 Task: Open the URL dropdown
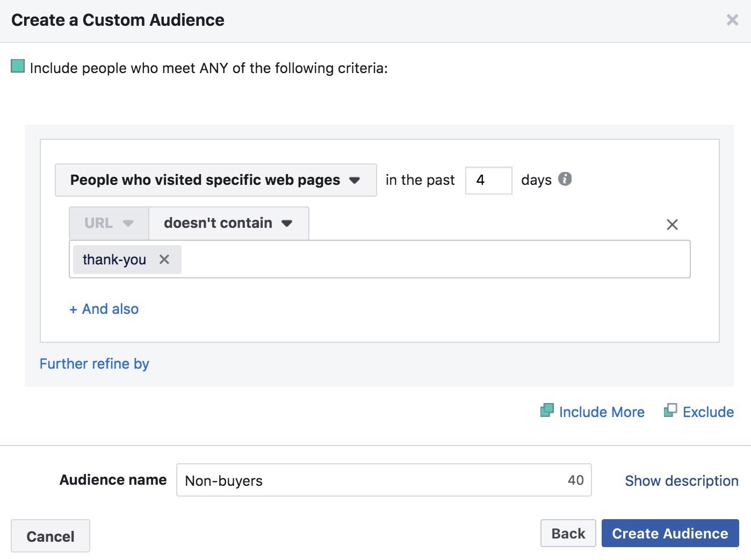pos(109,223)
